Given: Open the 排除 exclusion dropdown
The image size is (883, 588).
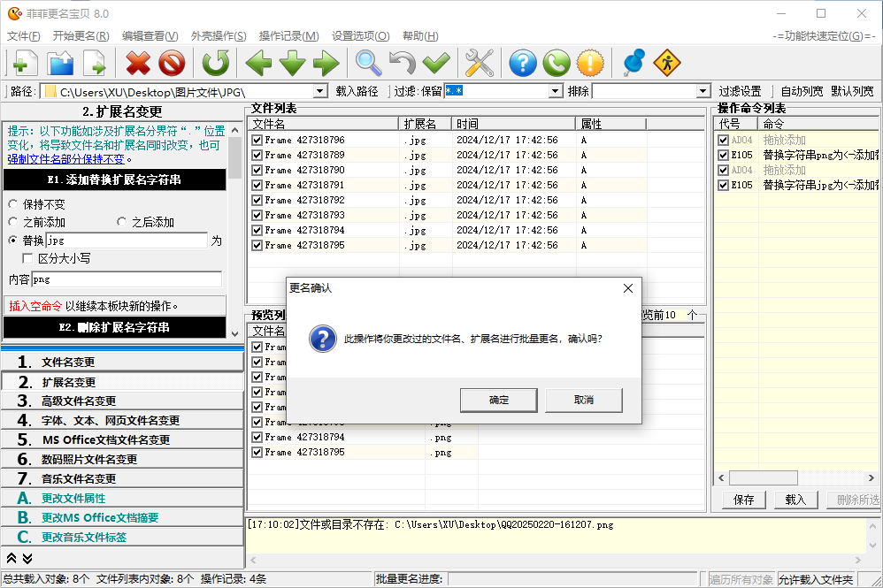Looking at the screenshot, I should point(703,91).
